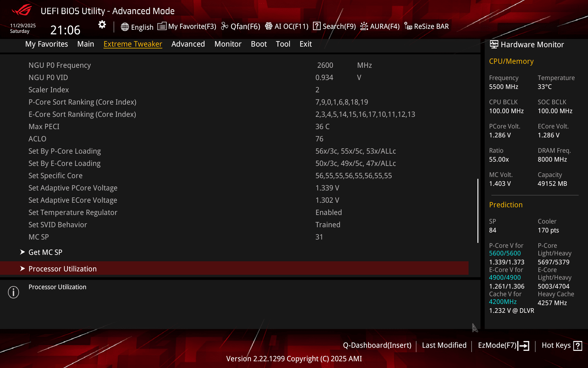
Task: Go to the Boot tab
Action: point(259,44)
